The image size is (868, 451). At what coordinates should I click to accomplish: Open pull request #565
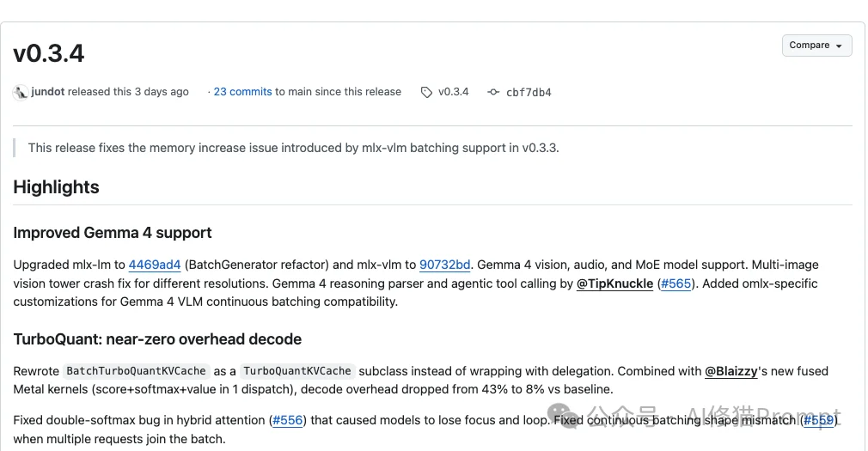click(675, 283)
